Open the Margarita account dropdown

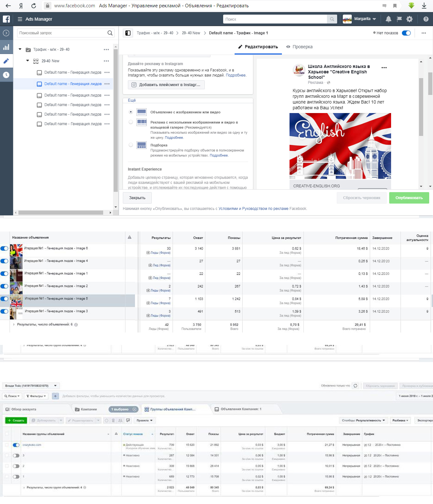359,19
